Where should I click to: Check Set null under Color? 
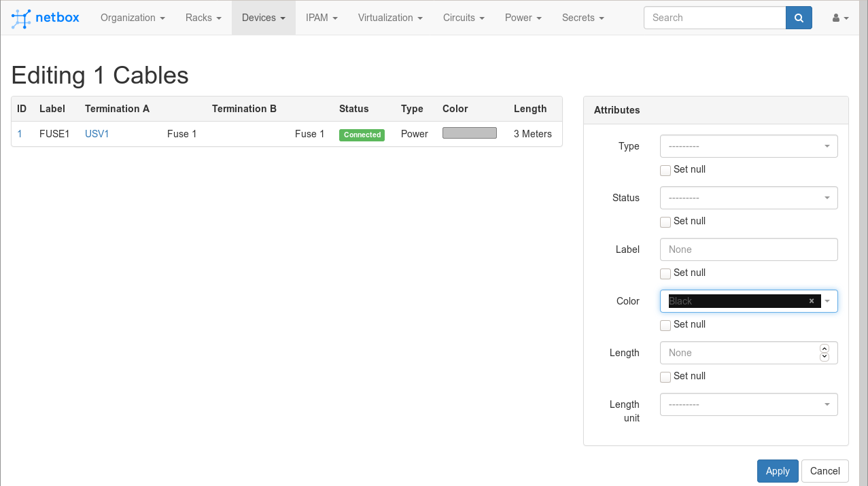click(665, 325)
